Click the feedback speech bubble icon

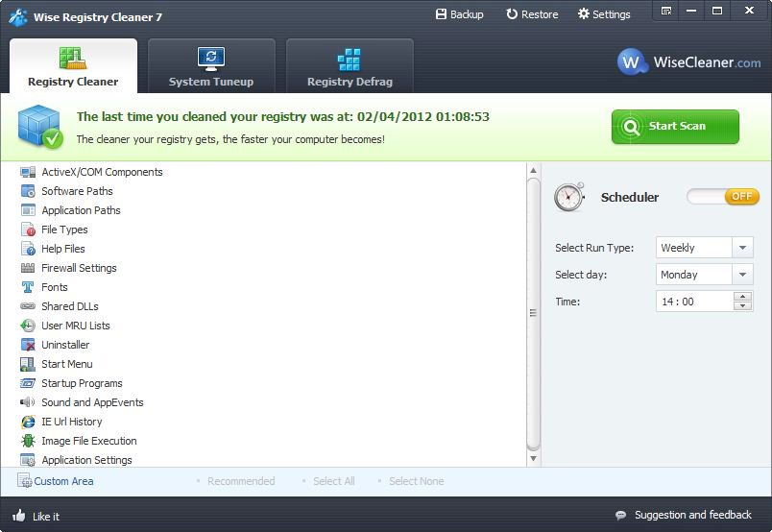click(621, 516)
